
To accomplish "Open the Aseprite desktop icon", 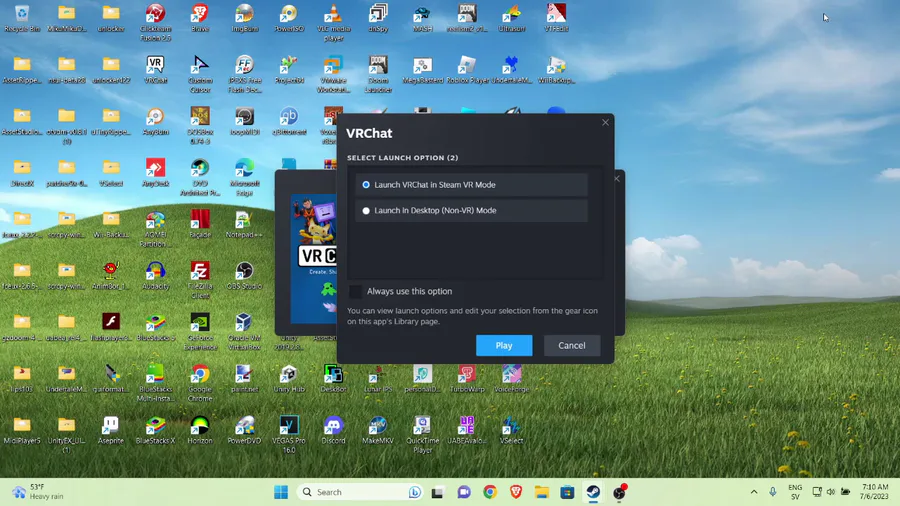I will [x=111, y=430].
